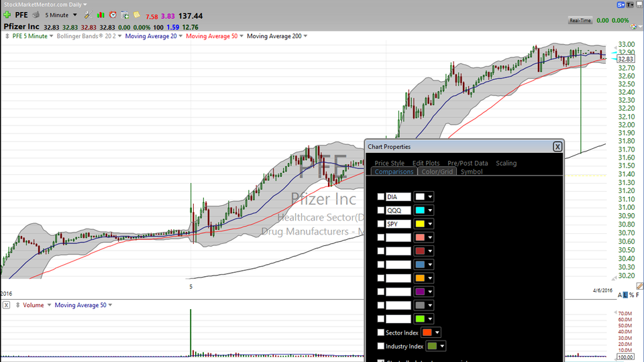This screenshot has width=644, height=362.
Task: Open chart properties wrench and screwdriver icon
Action: coord(88,15)
